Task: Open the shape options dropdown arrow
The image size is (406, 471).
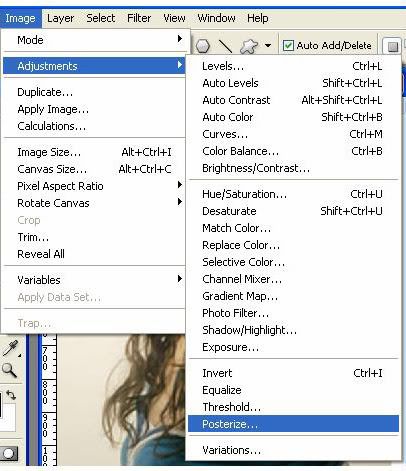Action: (268, 45)
